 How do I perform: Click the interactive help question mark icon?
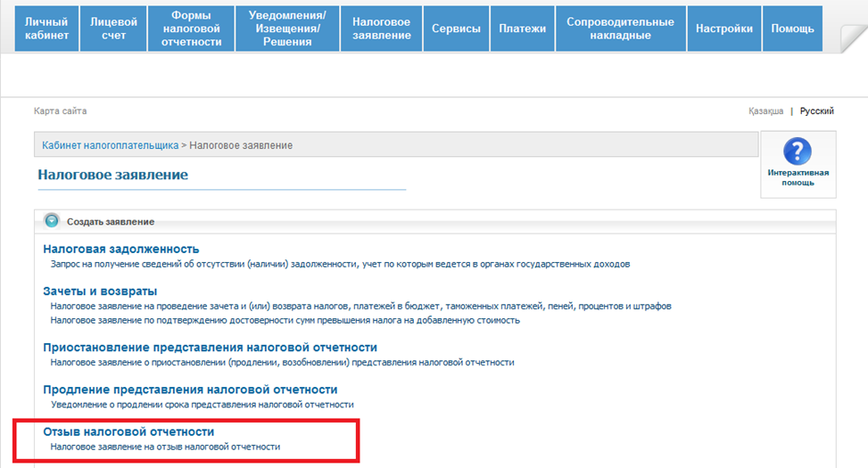(797, 151)
